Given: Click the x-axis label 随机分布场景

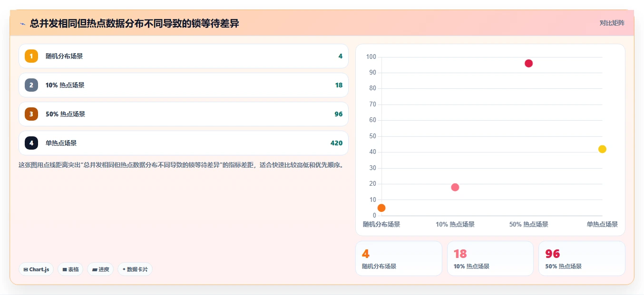Looking at the screenshot, I should click(381, 224).
